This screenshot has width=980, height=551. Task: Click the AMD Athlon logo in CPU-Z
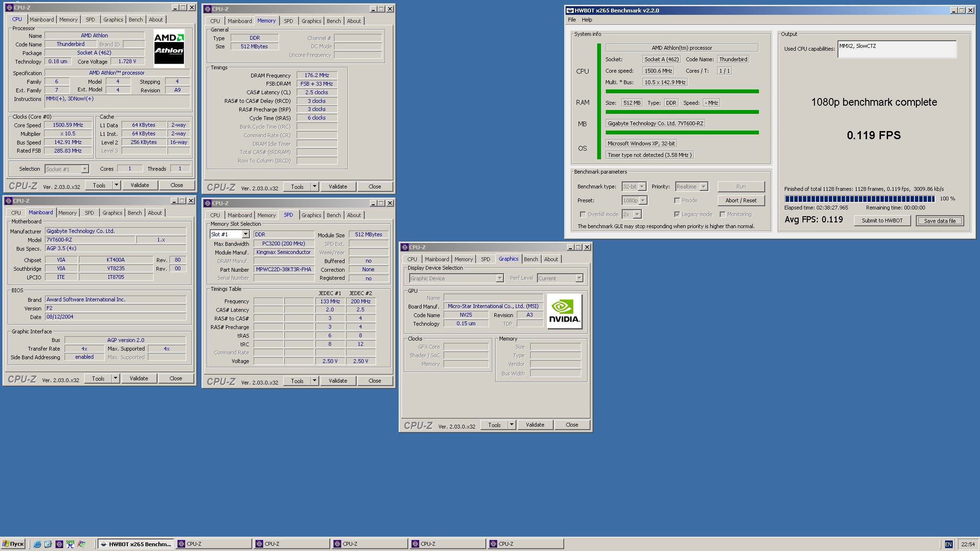point(169,48)
